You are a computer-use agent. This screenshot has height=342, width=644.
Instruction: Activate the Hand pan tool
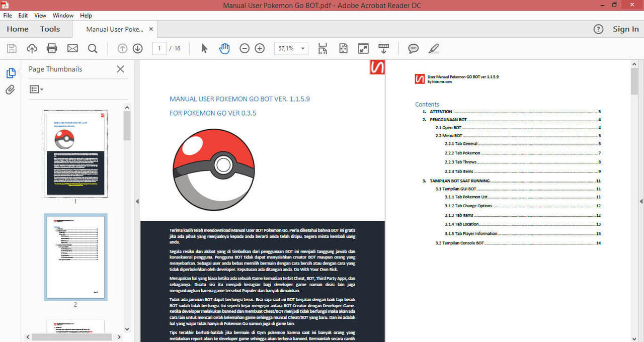224,48
